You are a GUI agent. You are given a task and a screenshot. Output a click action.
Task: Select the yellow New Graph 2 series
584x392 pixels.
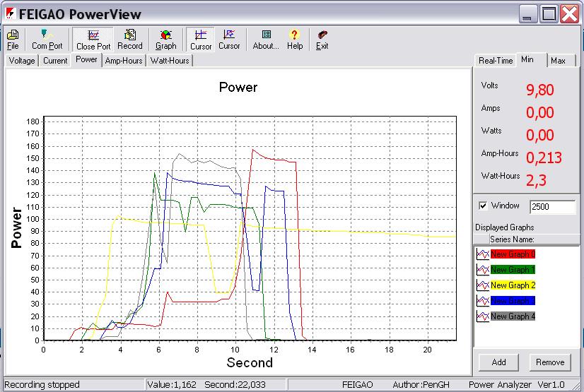[x=512, y=285]
